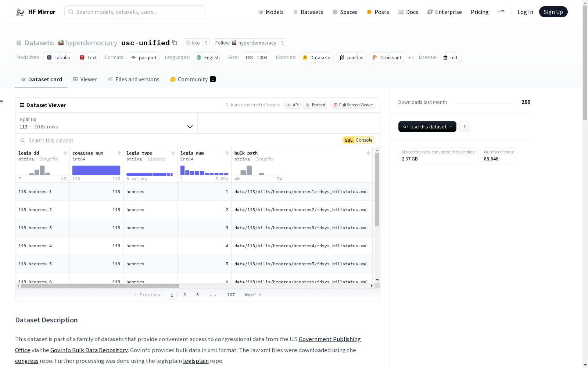Screen dimensions: 588x368
Task: Select the 113-hconres-3 row cell
Action: (x=42, y=228)
